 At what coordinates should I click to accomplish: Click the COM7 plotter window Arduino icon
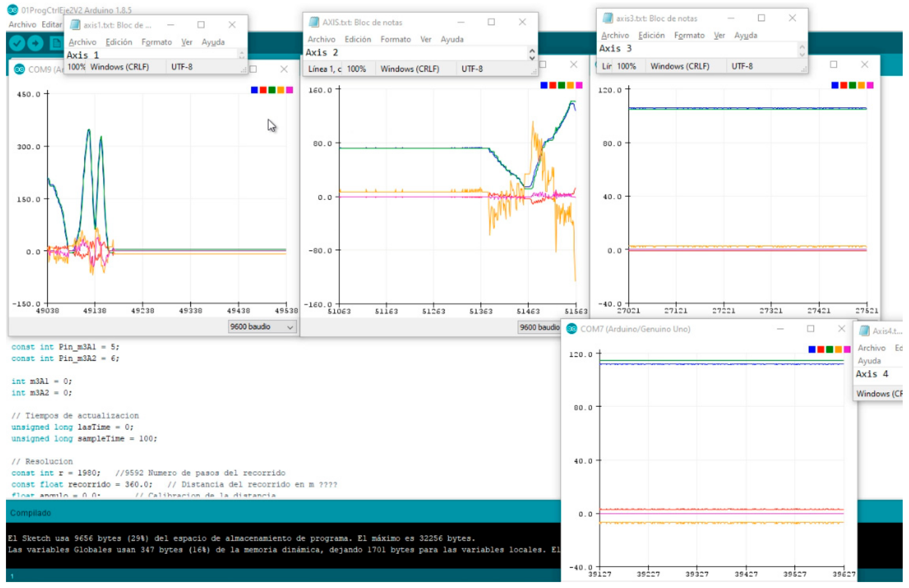[571, 329]
